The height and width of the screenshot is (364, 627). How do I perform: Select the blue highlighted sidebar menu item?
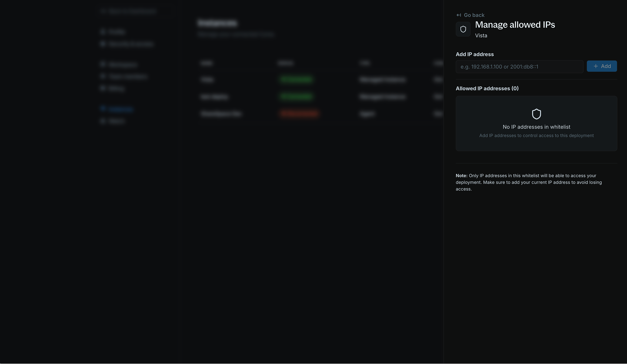coord(120,108)
